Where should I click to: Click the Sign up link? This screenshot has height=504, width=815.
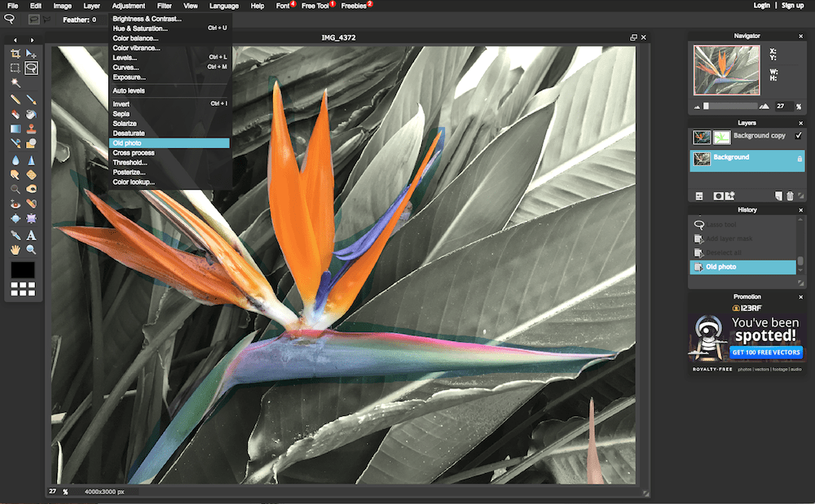point(792,6)
